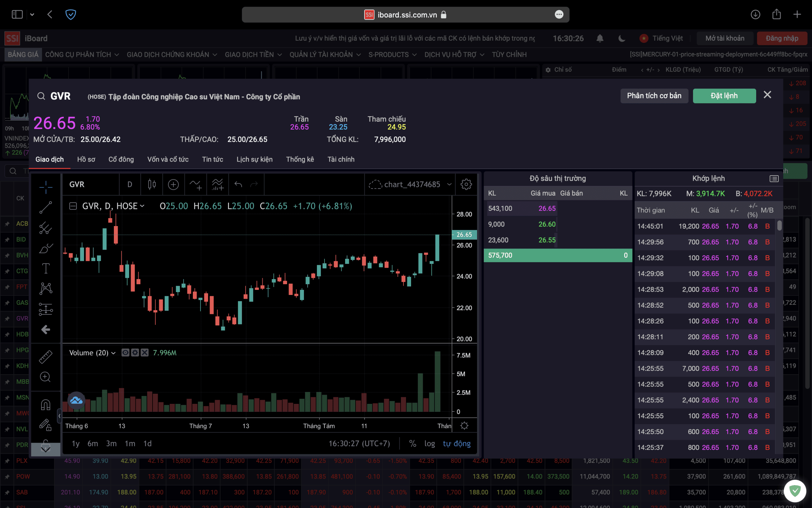The image size is (812, 508).
Task: Switch to the Vốn và cổ tức tab
Action: coord(168,159)
